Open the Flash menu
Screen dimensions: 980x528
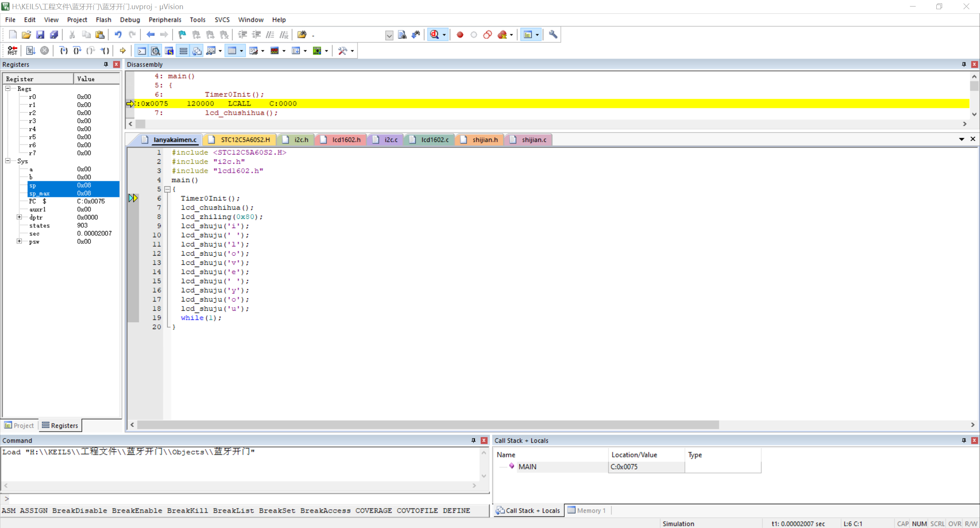point(103,20)
